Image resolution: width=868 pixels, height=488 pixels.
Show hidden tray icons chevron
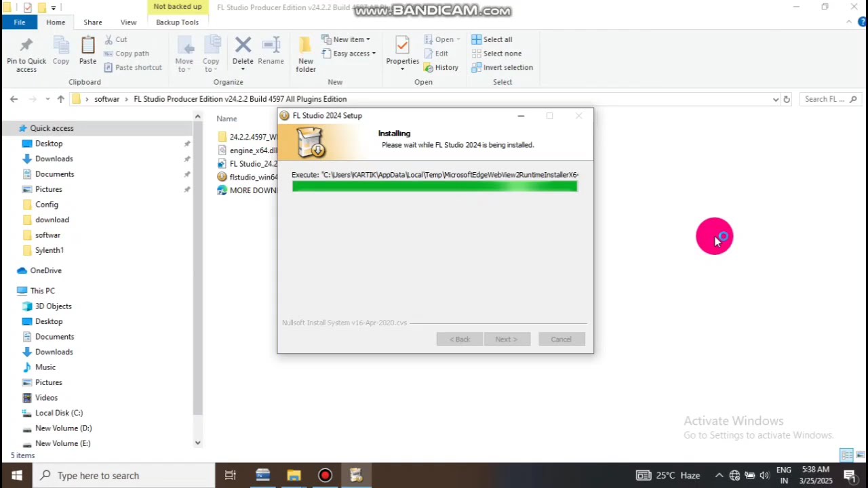tap(719, 475)
